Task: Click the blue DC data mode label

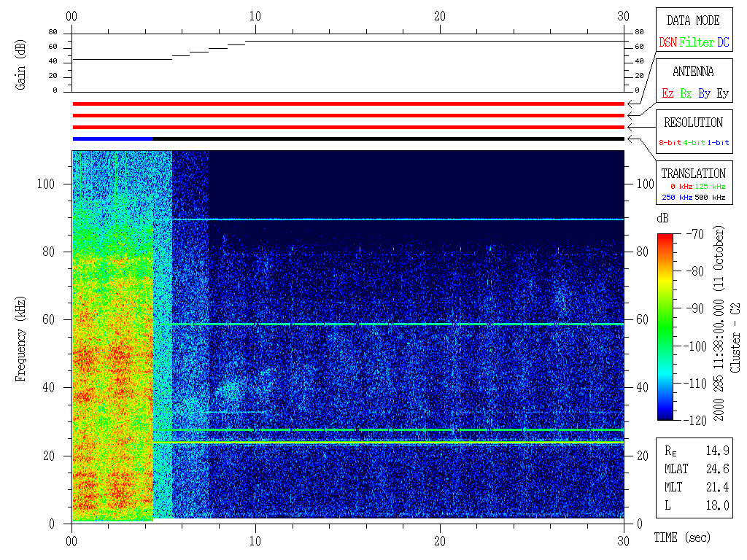Action: click(723, 43)
